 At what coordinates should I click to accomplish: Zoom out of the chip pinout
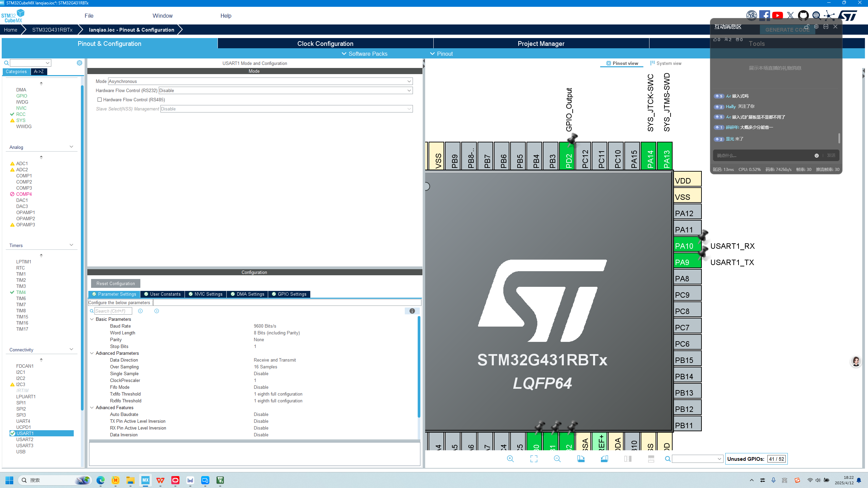click(x=557, y=459)
